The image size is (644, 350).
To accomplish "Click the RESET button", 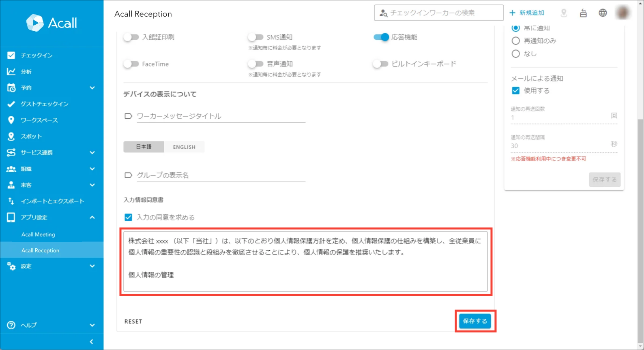I will [x=133, y=321].
